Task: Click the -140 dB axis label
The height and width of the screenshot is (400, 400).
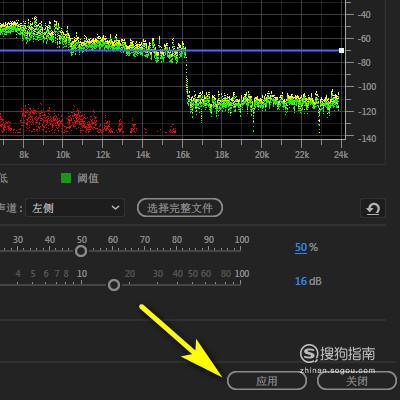Action: tap(366, 138)
